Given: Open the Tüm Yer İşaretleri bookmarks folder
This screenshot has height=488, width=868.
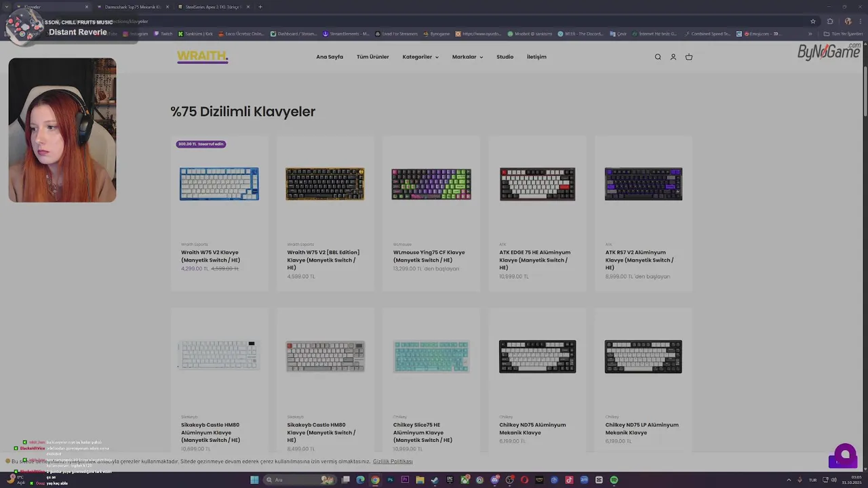Looking at the screenshot, I should [x=844, y=34].
